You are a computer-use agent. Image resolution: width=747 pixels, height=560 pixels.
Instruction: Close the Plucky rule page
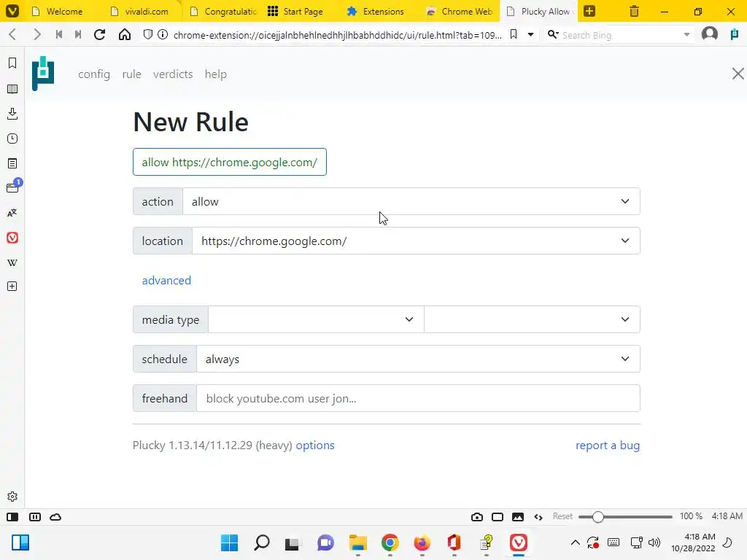point(738,74)
